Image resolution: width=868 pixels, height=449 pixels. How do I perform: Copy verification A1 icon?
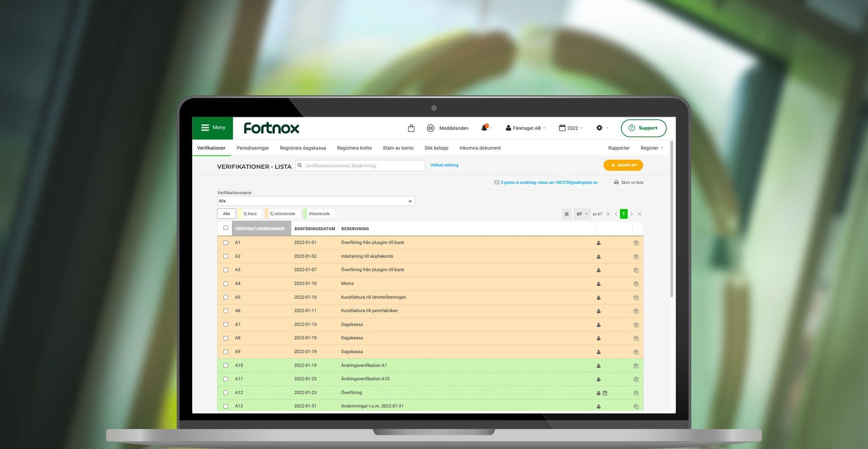(636, 243)
